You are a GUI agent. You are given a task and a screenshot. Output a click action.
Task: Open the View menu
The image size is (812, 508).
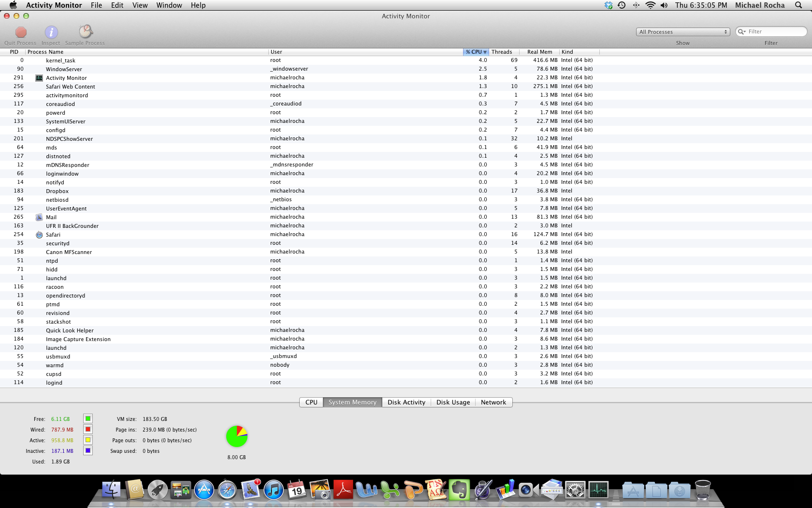coord(140,5)
